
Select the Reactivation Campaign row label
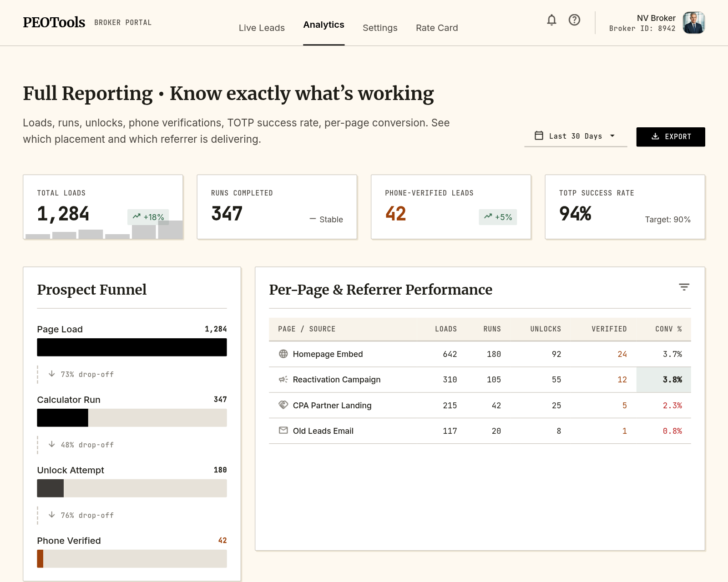[337, 380]
